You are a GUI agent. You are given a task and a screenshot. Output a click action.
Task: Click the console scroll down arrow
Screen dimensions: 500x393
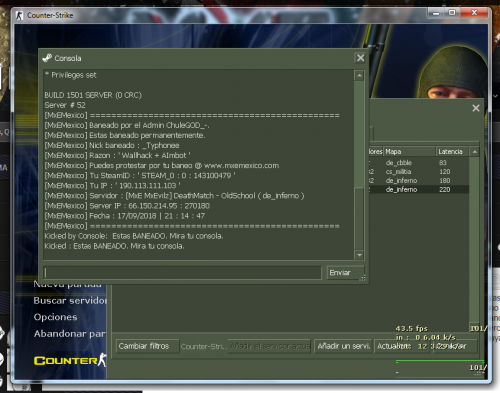tap(359, 255)
